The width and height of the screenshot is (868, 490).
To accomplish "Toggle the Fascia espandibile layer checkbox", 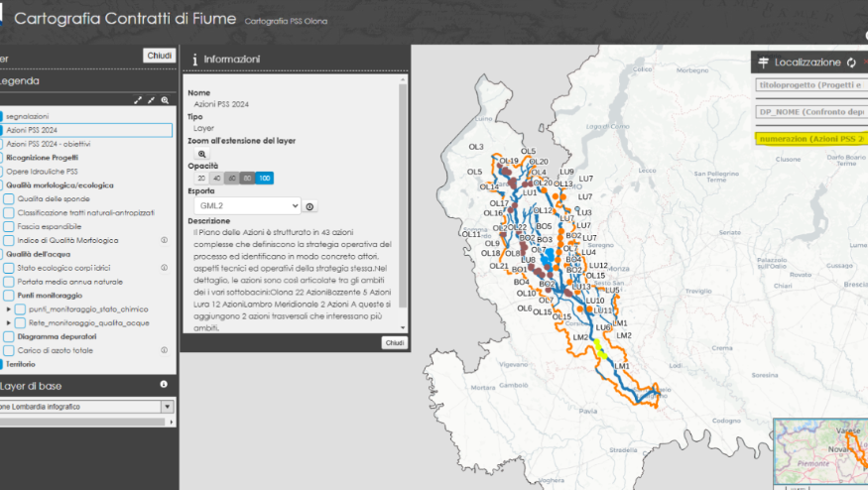I will click(x=9, y=226).
